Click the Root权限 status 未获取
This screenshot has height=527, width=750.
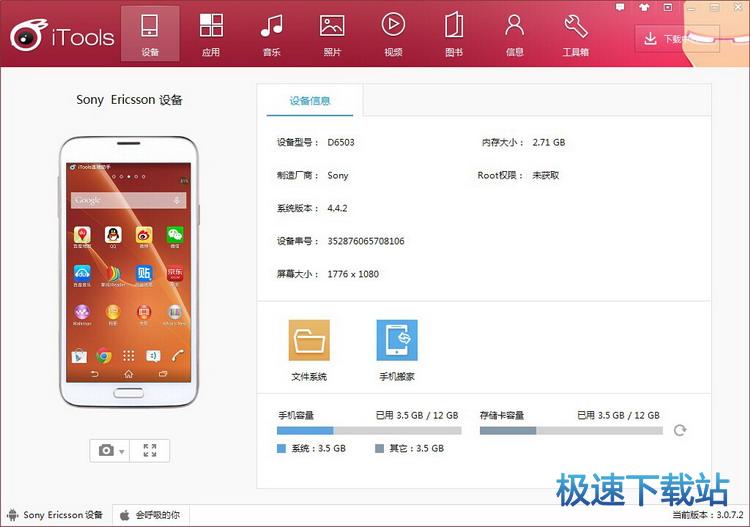point(546,175)
